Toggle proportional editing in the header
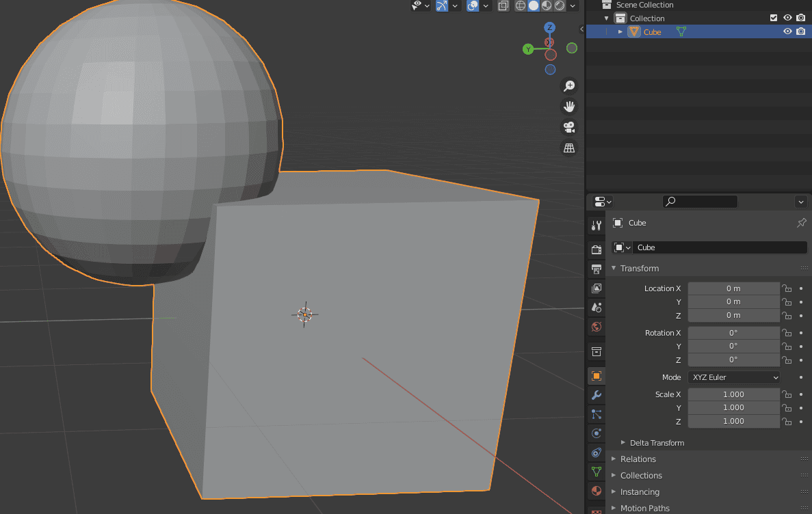Image resolution: width=812 pixels, height=514 pixels. click(x=473, y=5)
